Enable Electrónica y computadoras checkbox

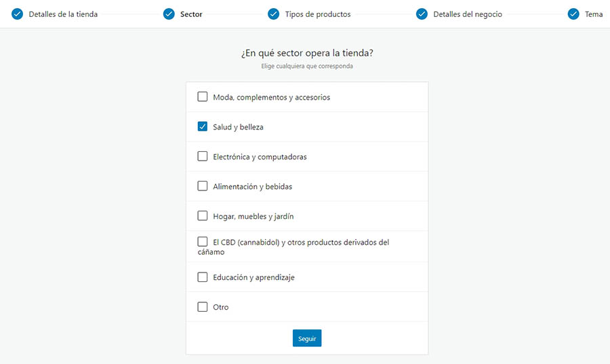[x=203, y=157]
